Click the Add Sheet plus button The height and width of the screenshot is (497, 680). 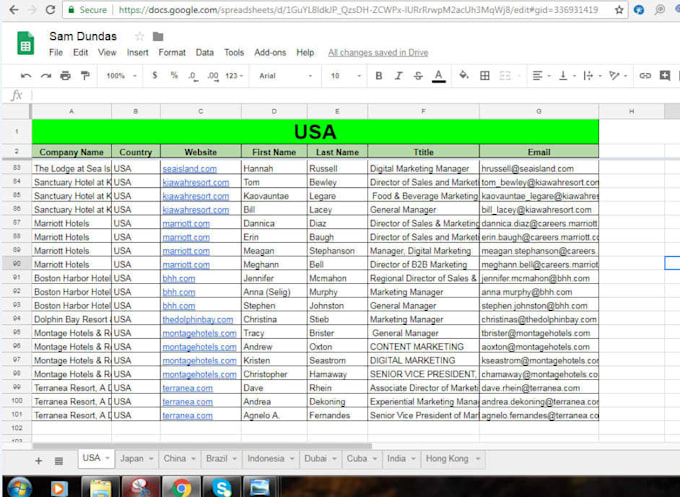[39, 461]
